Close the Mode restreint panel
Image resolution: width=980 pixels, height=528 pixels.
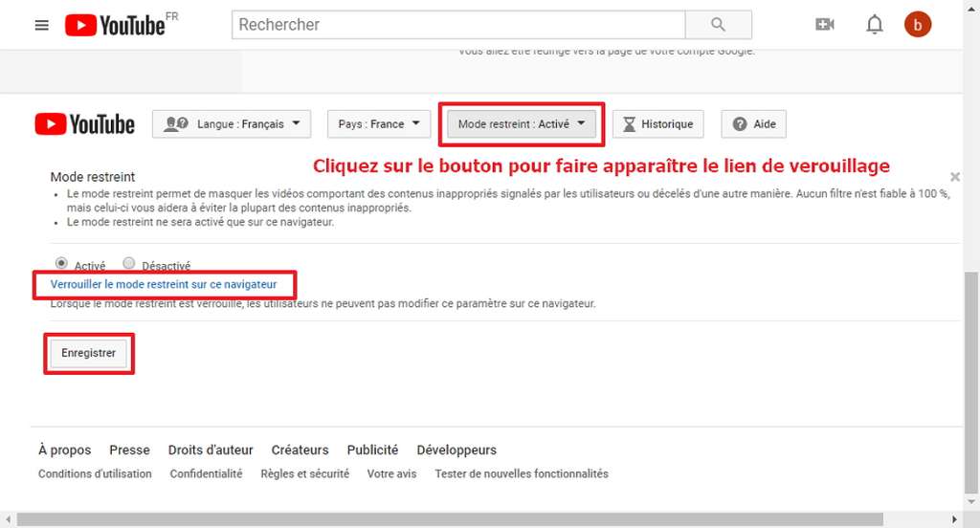point(954,177)
